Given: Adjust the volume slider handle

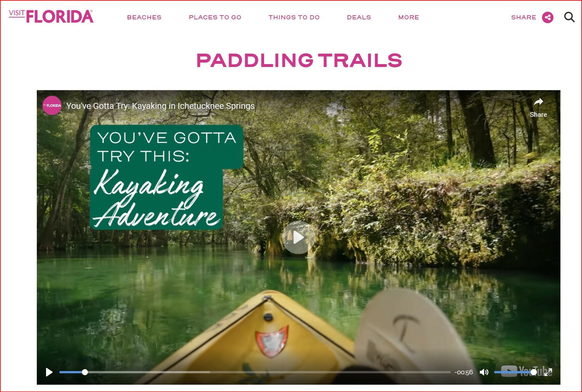Looking at the screenshot, I should (x=534, y=372).
